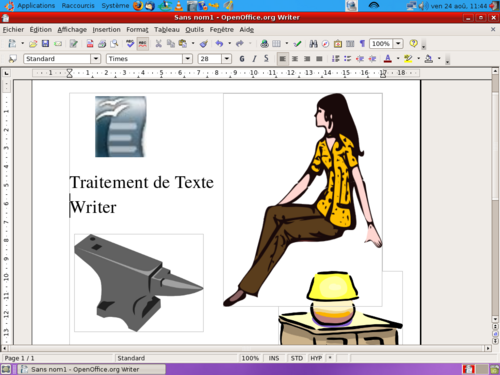
Task: Open the New document type arrow
Action: (22, 44)
